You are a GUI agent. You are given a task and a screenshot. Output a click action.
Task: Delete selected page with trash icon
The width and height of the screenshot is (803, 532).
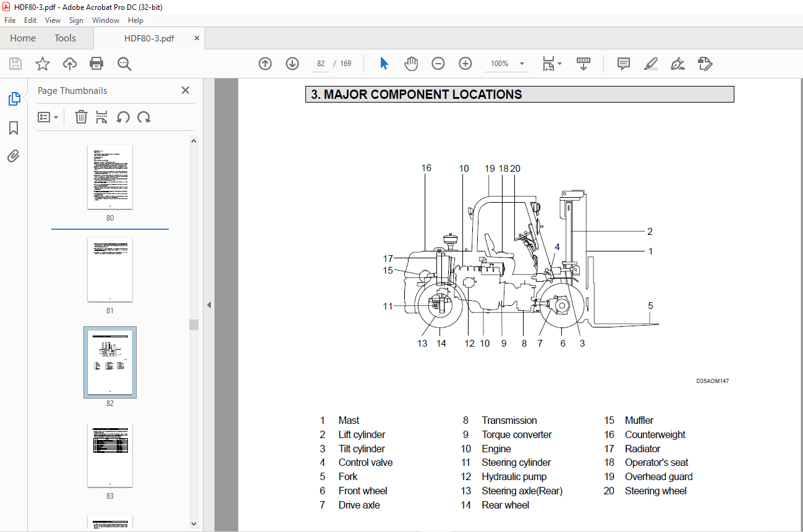(81, 117)
